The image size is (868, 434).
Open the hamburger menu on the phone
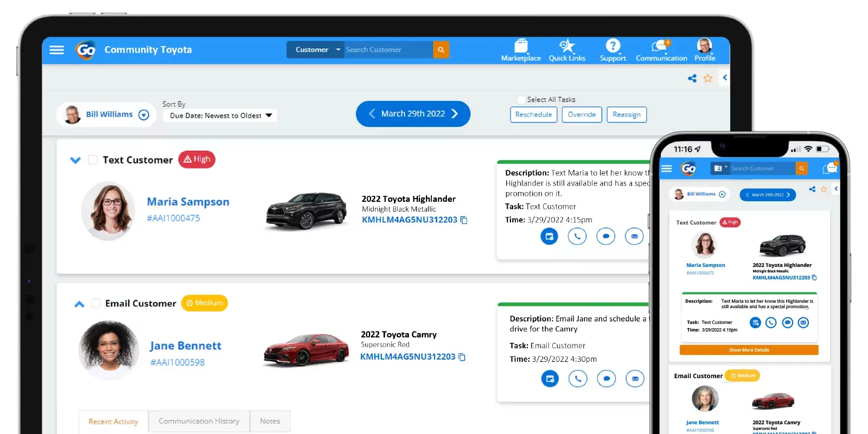click(667, 169)
